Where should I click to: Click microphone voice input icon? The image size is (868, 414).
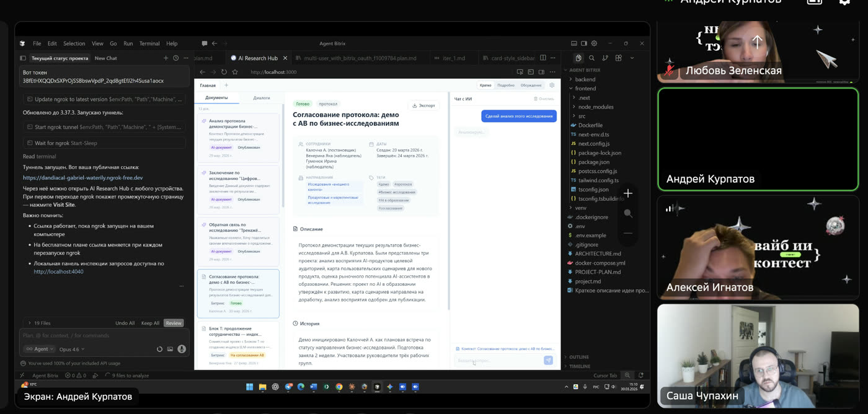click(x=182, y=349)
